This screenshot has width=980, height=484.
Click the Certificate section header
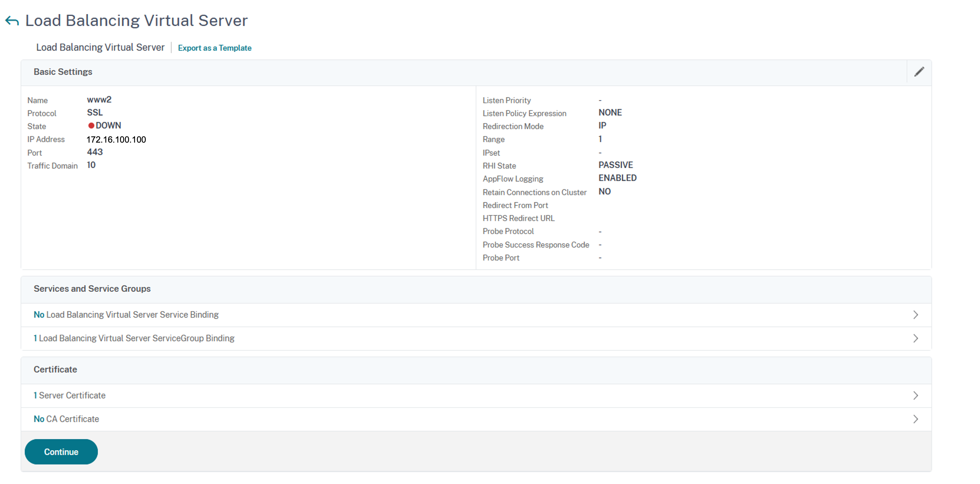(55, 370)
